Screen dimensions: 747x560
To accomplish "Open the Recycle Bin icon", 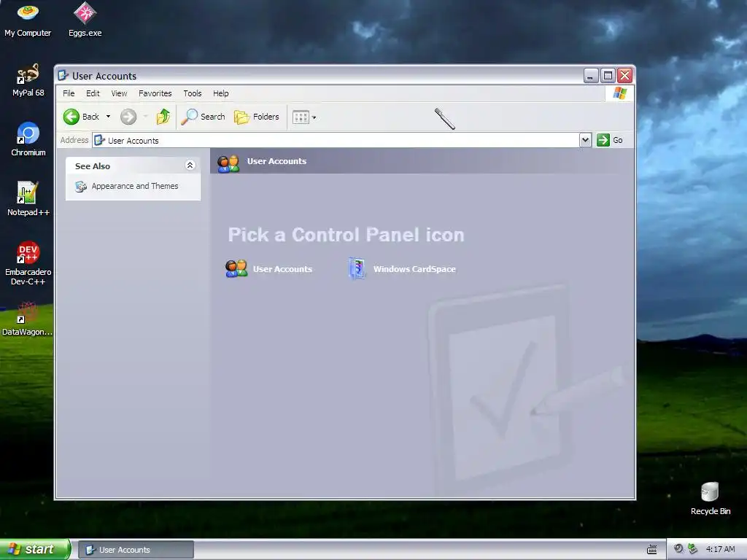I will tap(710, 499).
